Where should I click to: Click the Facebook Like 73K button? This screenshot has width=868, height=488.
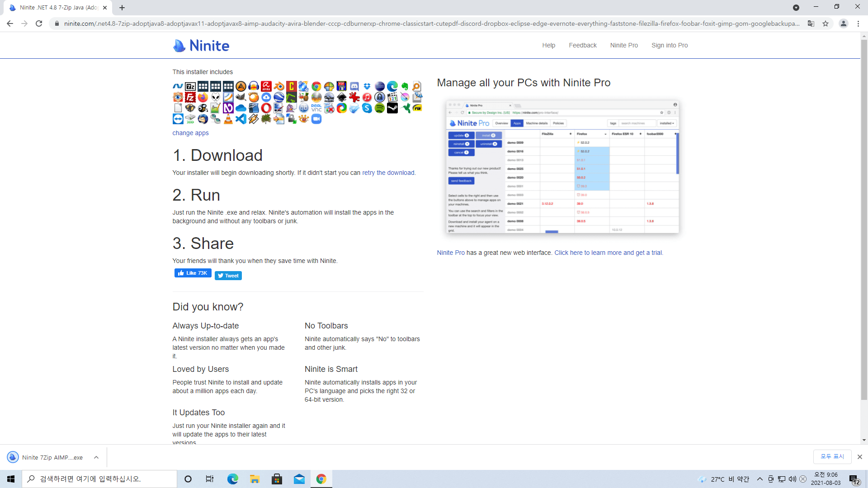coord(193,273)
